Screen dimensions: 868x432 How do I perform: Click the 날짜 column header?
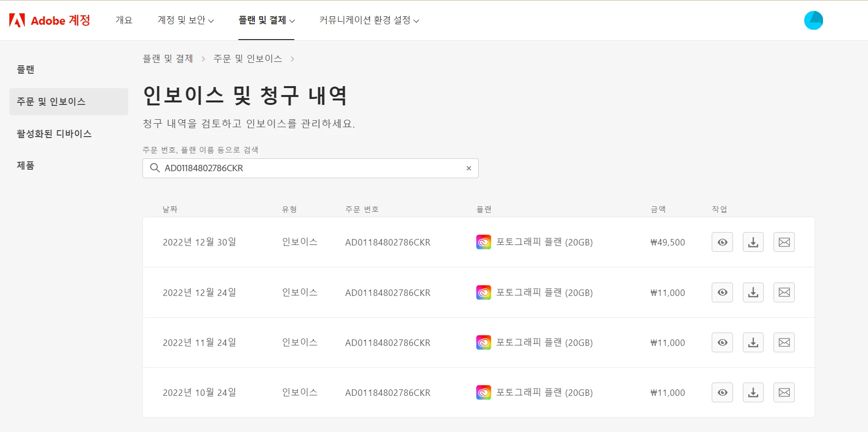point(170,209)
